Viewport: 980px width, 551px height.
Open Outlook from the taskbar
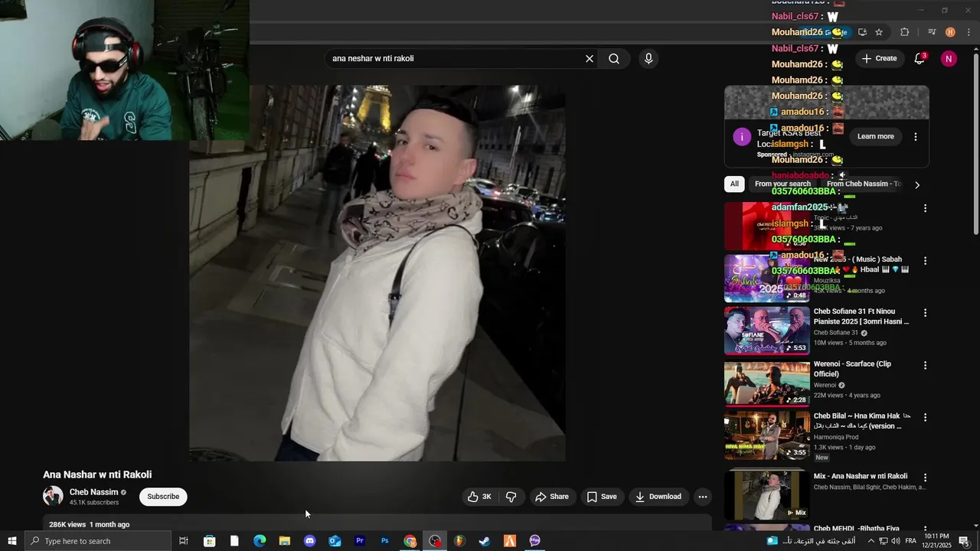coord(335,541)
